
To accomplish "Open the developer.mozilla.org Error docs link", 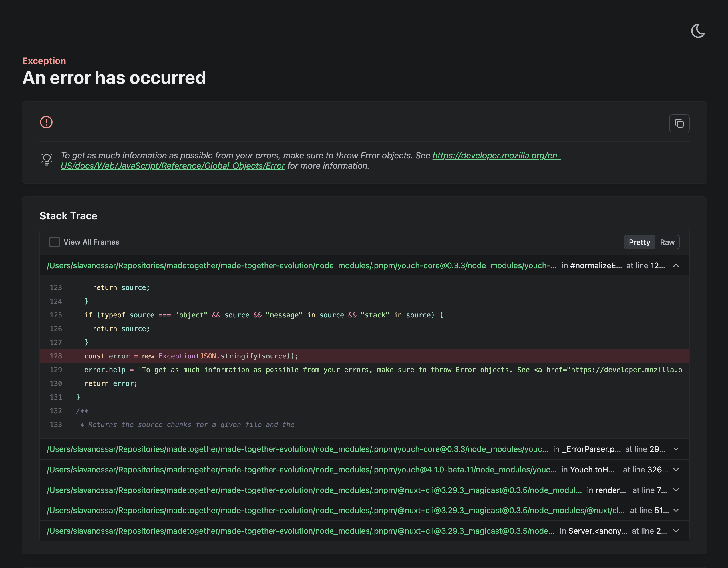I will click(x=496, y=156).
